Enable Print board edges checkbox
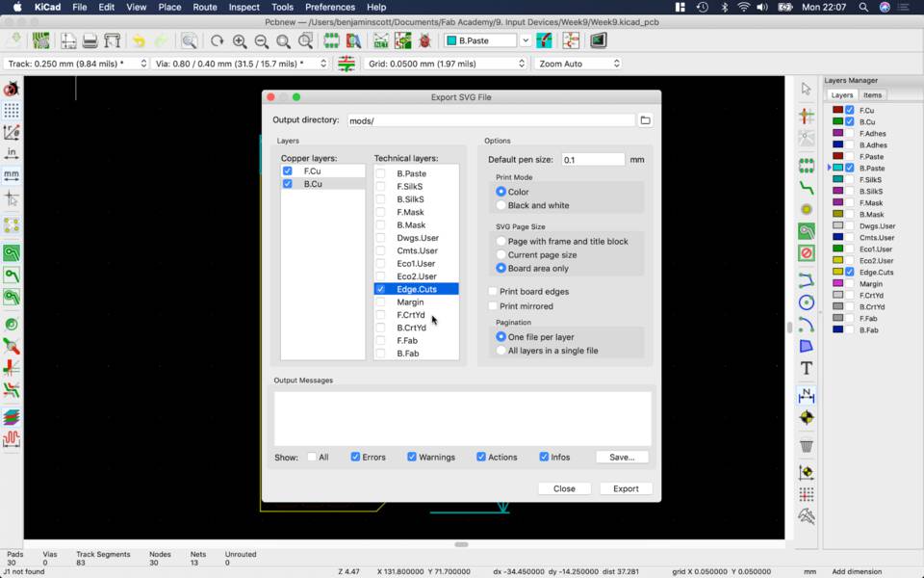924x578 pixels. click(493, 291)
